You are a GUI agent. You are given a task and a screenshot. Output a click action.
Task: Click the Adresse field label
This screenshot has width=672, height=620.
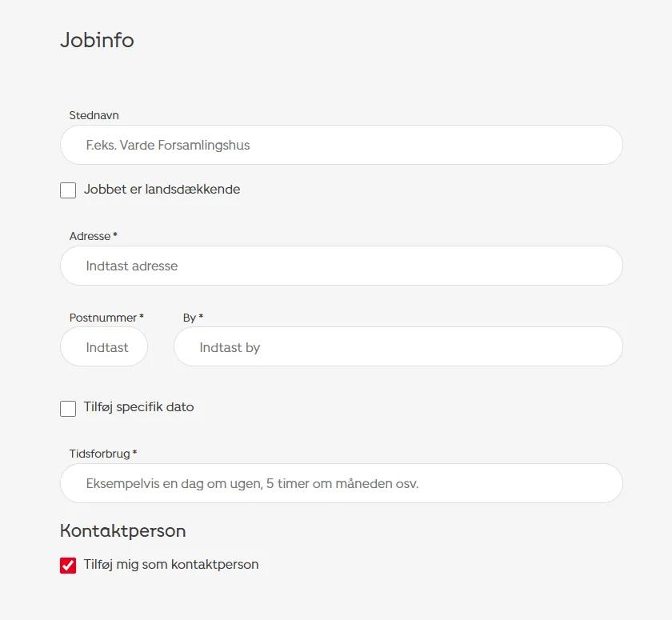(x=90, y=236)
